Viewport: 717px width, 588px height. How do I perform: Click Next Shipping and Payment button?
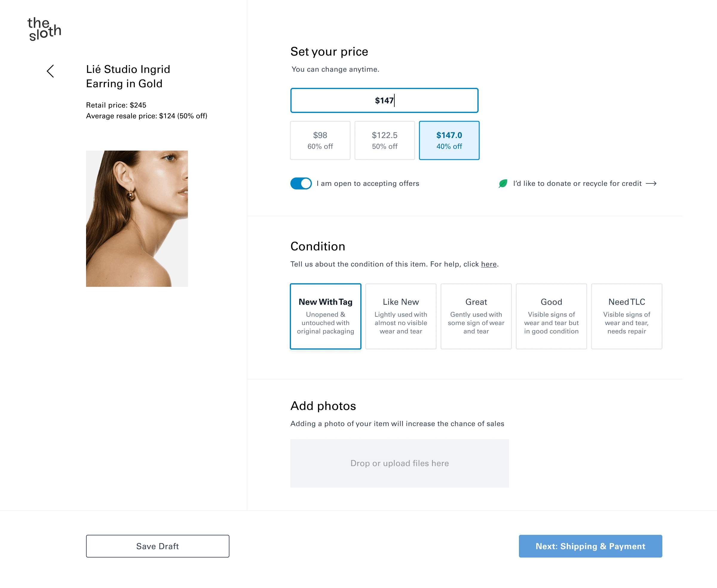pos(591,546)
